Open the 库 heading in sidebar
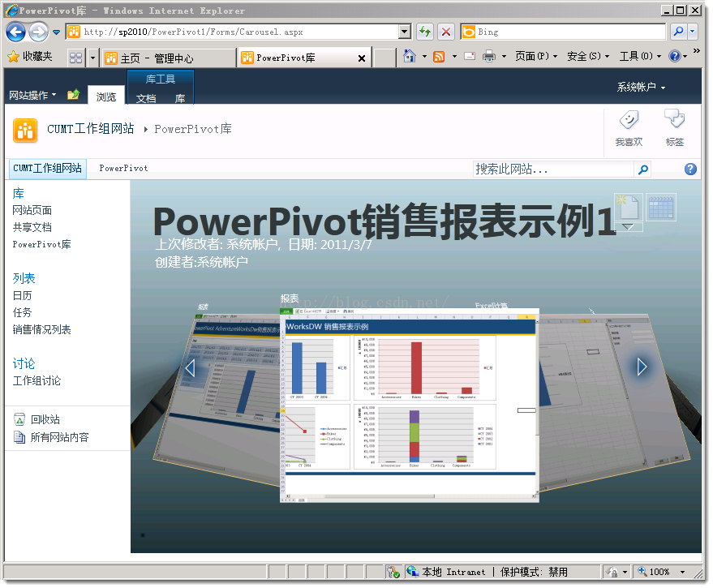The width and height of the screenshot is (713, 588). [18, 193]
